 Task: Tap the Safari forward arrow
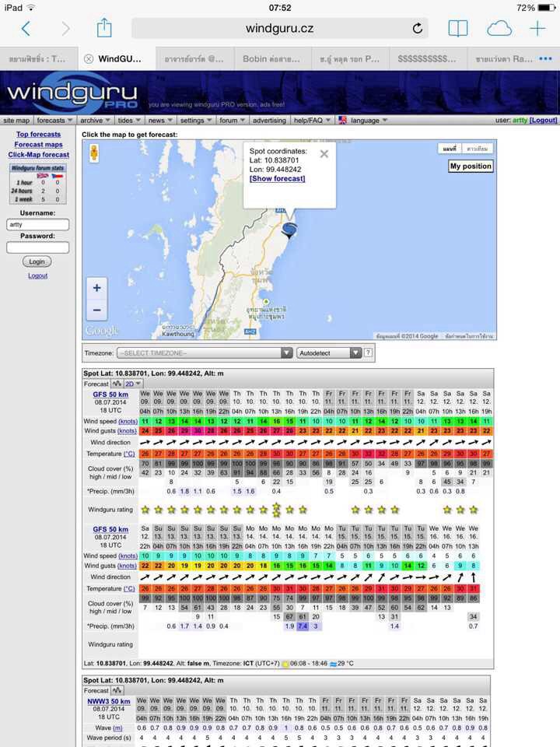pos(65,29)
